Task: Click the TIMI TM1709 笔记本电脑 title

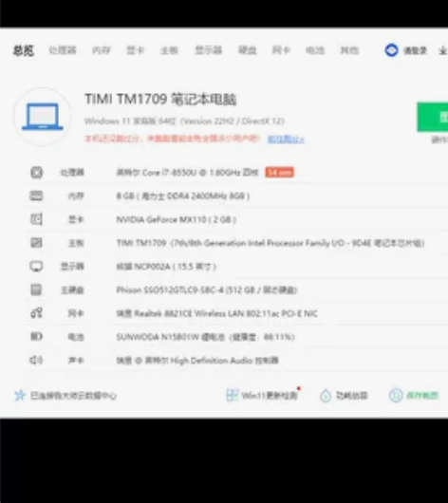Action: (x=160, y=99)
